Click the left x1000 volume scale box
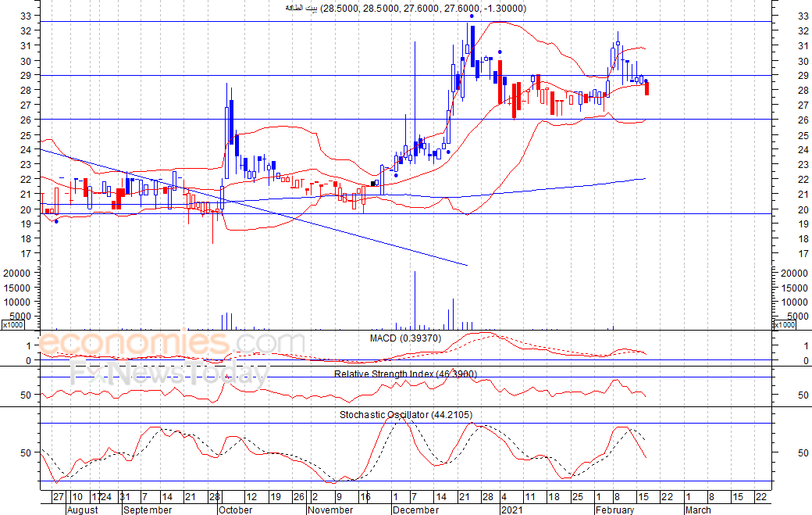This screenshot has width=812, height=515. click(x=13, y=324)
